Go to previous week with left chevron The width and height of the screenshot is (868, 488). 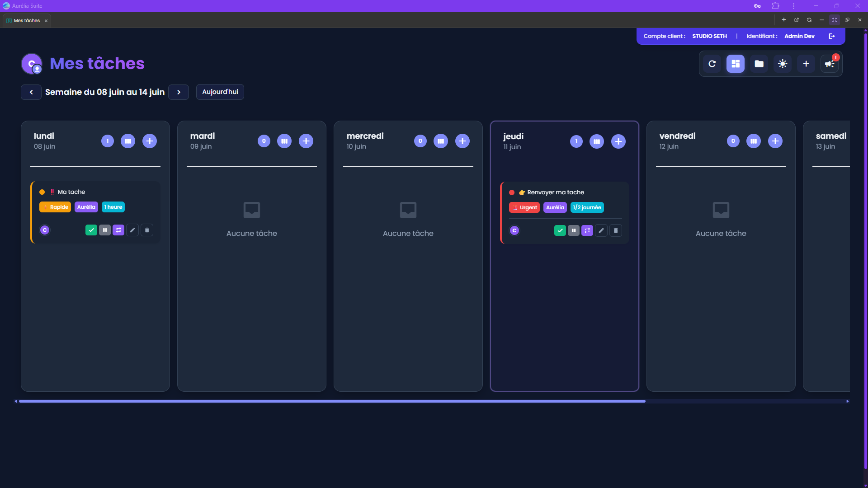click(x=31, y=92)
